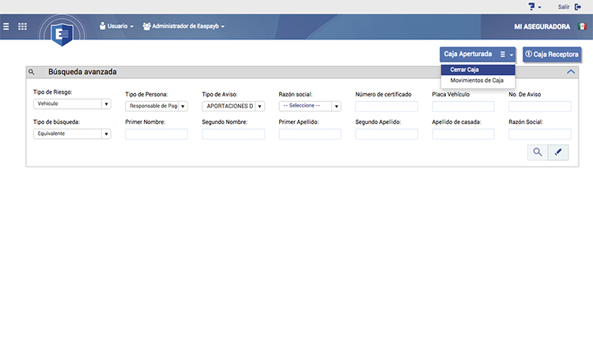The image size is (593, 364).
Task: Open the Tipo de búsqueda dropdown
Action: tap(72, 133)
